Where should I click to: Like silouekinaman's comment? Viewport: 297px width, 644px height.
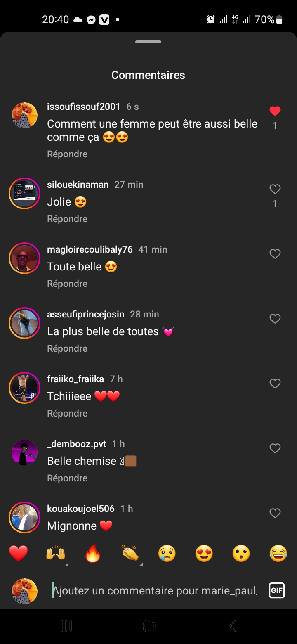[275, 189]
